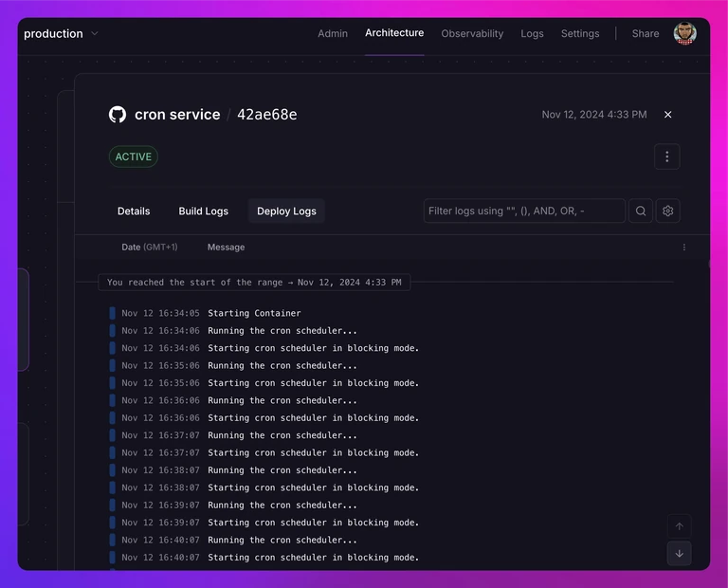This screenshot has height=588, width=728.
Task: Select the 16:38:07 'Running the cron scheduler...' line
Action: [x=282, y=470]
